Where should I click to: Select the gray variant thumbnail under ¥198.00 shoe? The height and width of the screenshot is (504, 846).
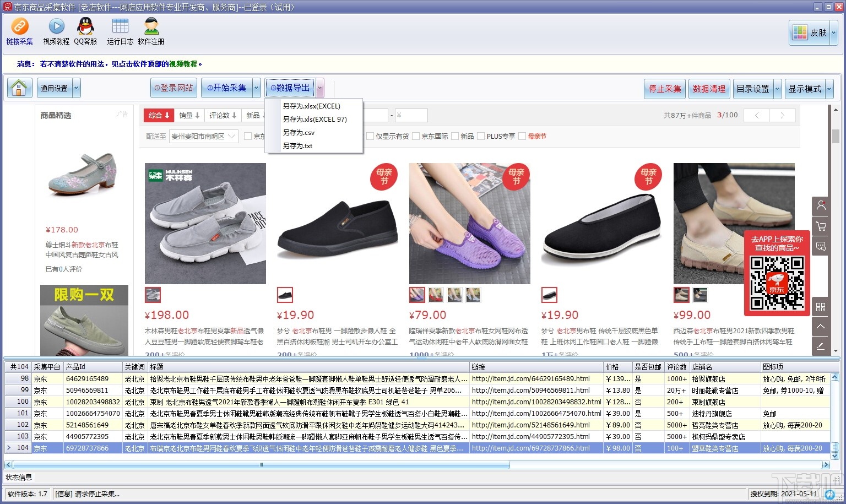(x=153, y=295)
